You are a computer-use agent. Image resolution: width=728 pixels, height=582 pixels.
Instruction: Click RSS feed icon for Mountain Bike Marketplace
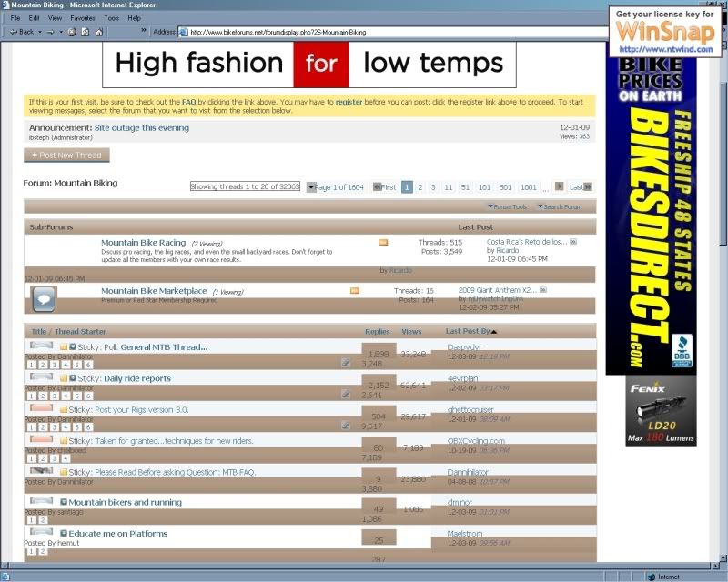pos(354,291)
